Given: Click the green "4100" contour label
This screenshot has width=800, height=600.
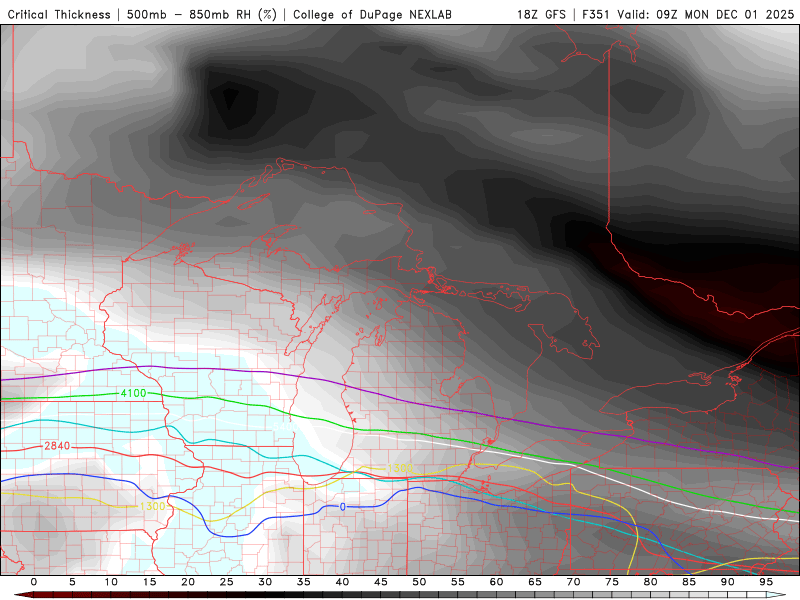Looking at the screenshot, I should [x=133, y=393].
